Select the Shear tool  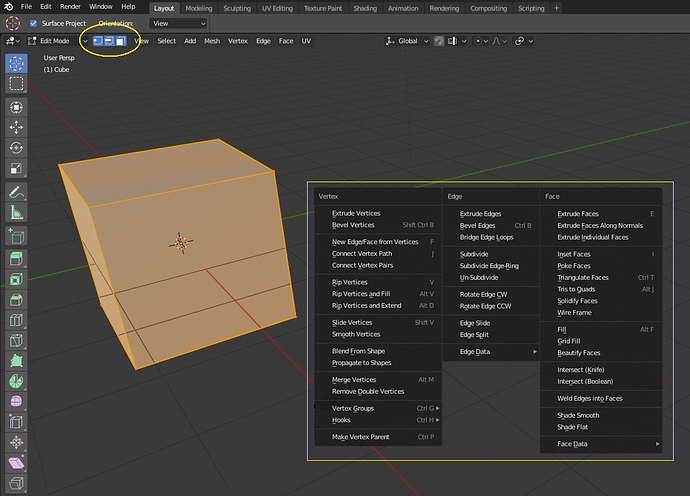coord(16,463)
